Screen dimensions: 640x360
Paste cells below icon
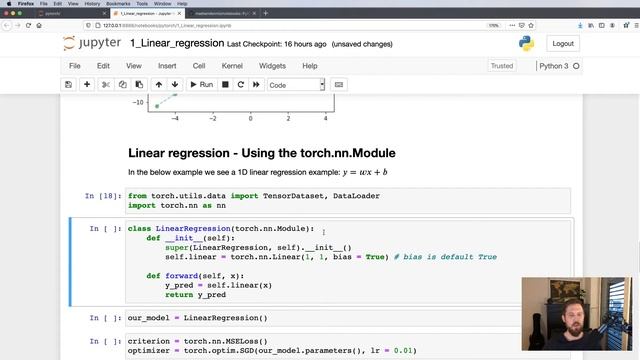pos(139,84)
